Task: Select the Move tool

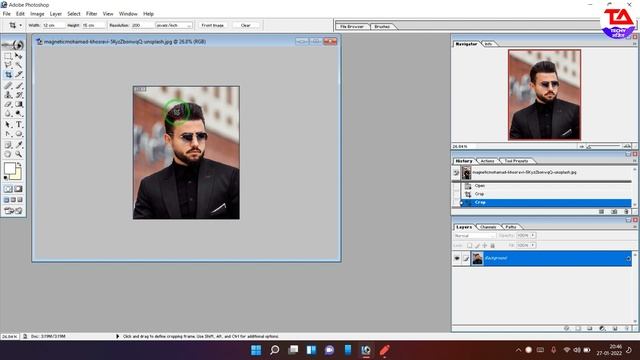Action: tap(18, 56)
